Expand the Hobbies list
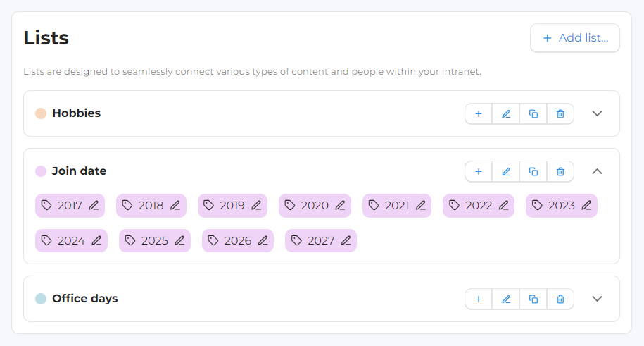The height and width of the screenshot is (346, 644). click(597, 113)
